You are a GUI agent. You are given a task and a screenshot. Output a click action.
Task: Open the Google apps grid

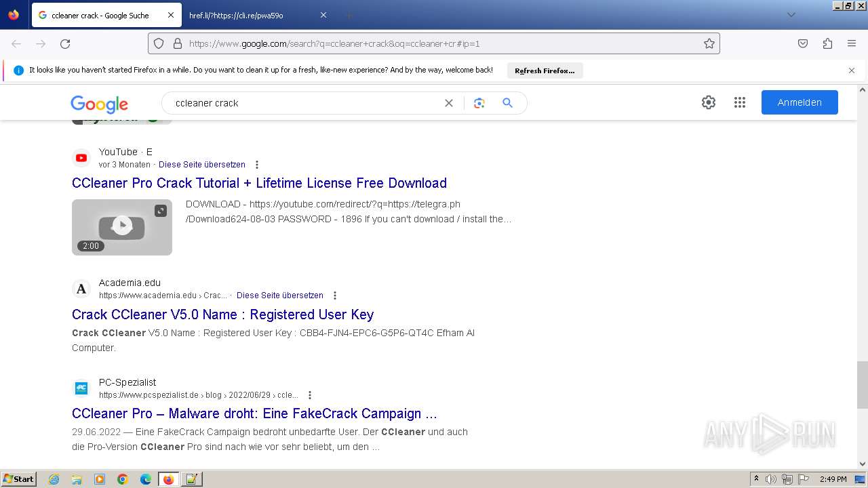[740, 102]
